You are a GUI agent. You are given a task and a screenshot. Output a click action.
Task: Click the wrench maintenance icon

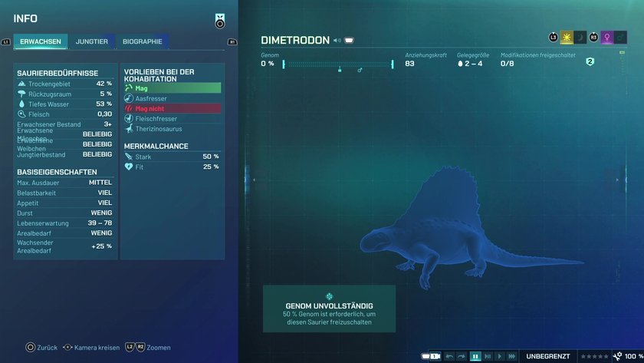[617, 356]
